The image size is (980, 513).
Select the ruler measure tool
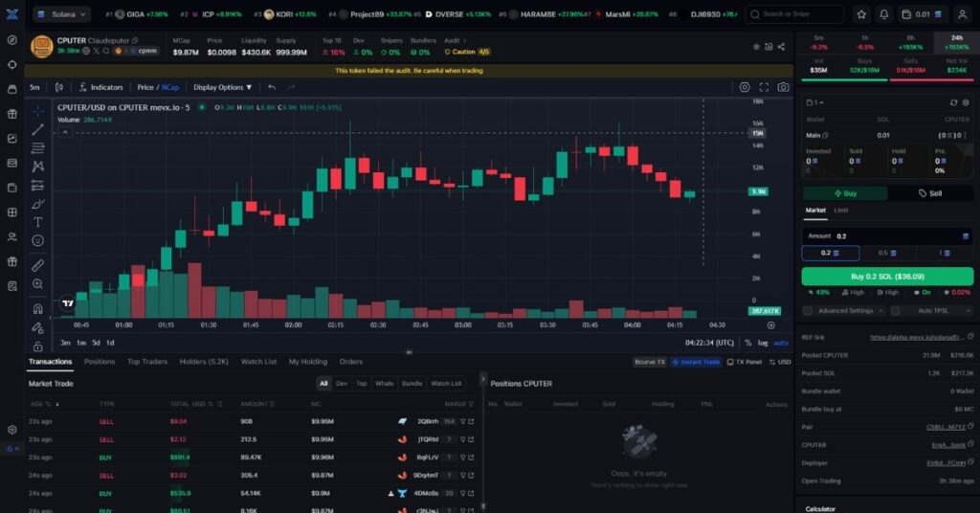(x=37, y=265)
